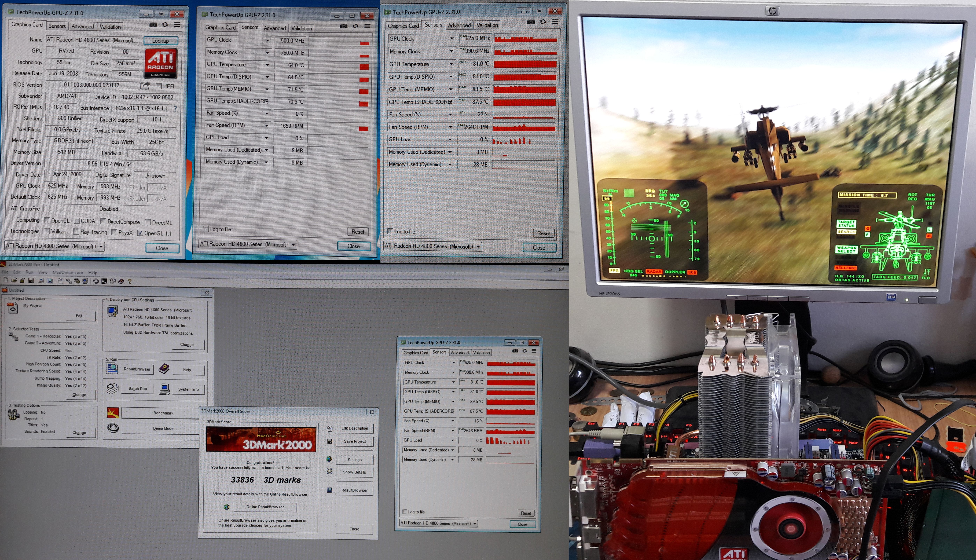This screenshot has height=560, width=976.
Task: Switch to Sensors tab in the Graphics Card GPU-Z window
Action: point(57,26)
